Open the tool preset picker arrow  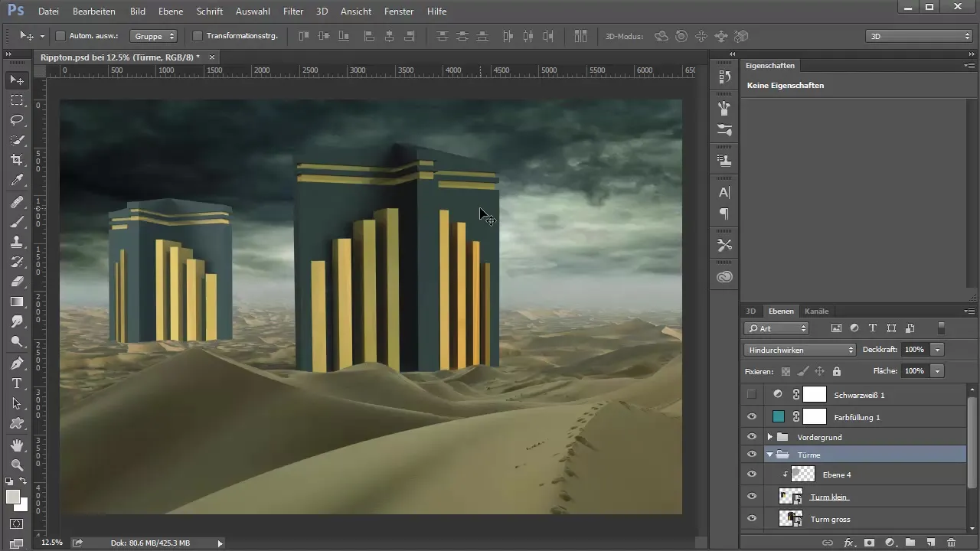click(42, 36)
